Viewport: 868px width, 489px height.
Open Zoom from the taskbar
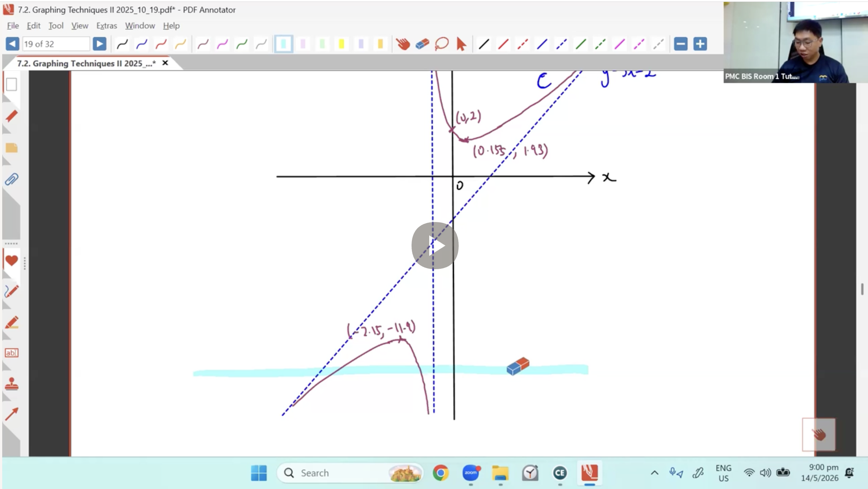[470, 473]
